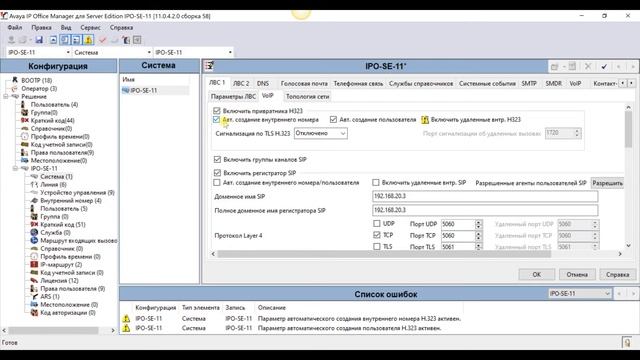This screenshot has width=640, height=360.
Task: Click the red checkmark validate icon
Action: [x=102, y=40]
